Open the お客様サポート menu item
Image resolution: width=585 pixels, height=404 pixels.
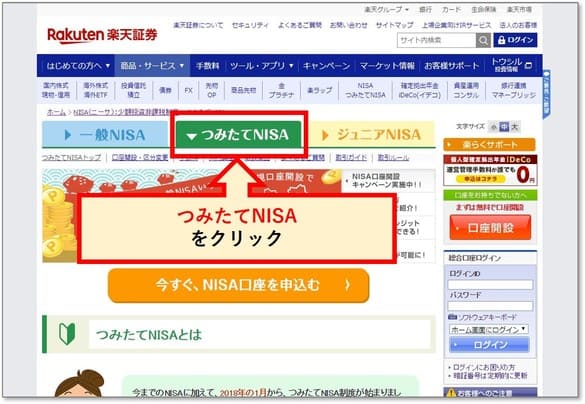click(451, 66)
